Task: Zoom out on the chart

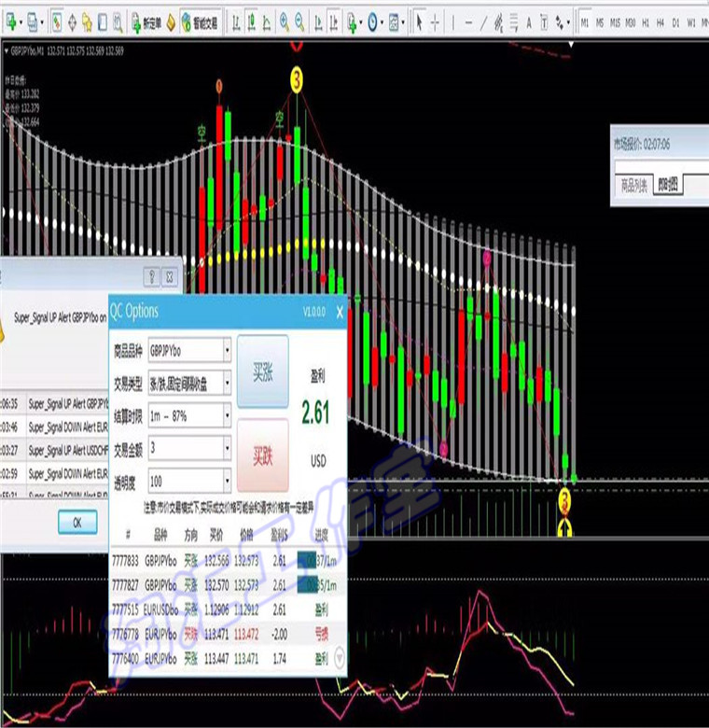Action: [300, 21]
